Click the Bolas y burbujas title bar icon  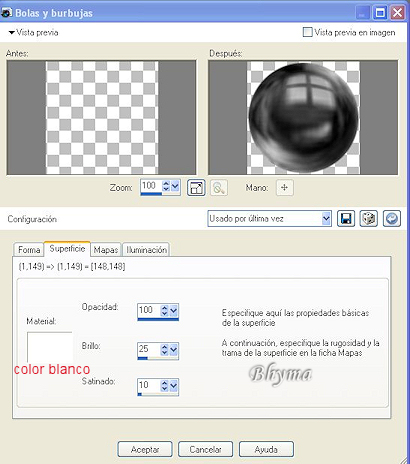(x=7, y=13)
